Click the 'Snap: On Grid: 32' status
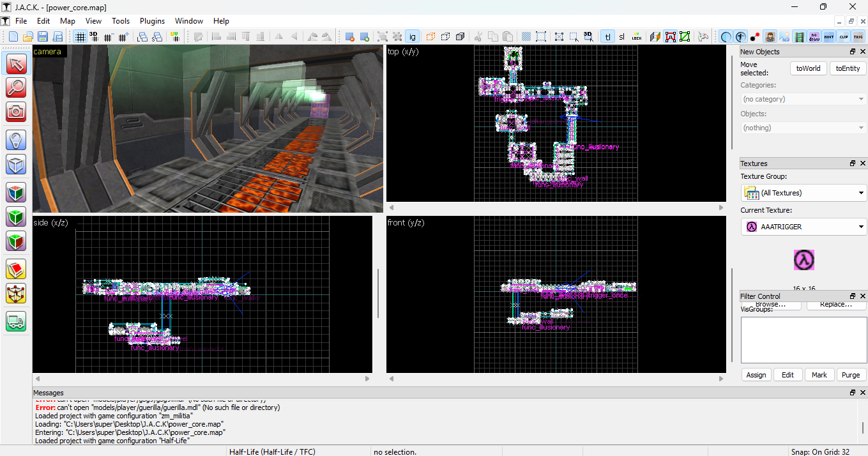This screenshot has width=868, height=456. [x=819, y=452]
